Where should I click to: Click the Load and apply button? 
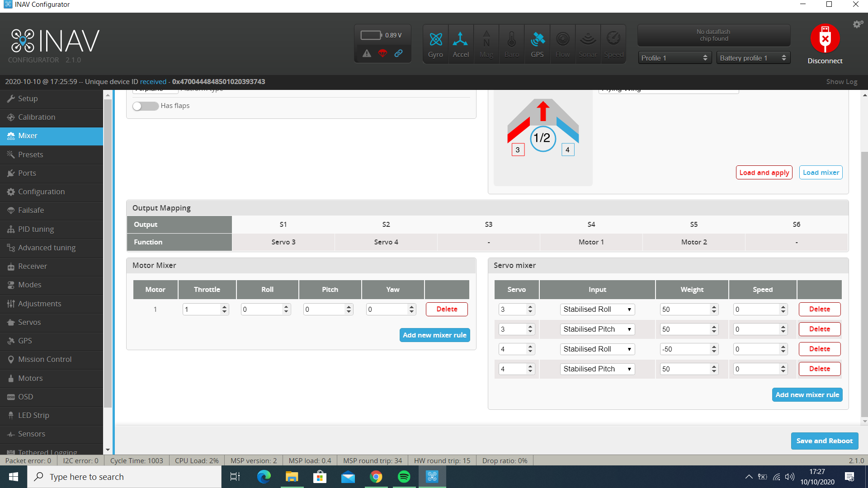tap(764, 173)
